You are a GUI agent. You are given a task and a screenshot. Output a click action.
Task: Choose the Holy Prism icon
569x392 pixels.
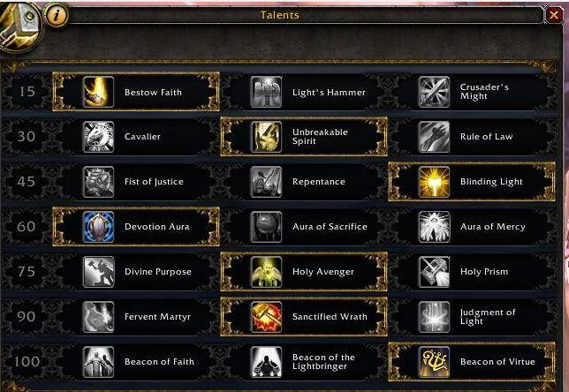click(434, 272)
